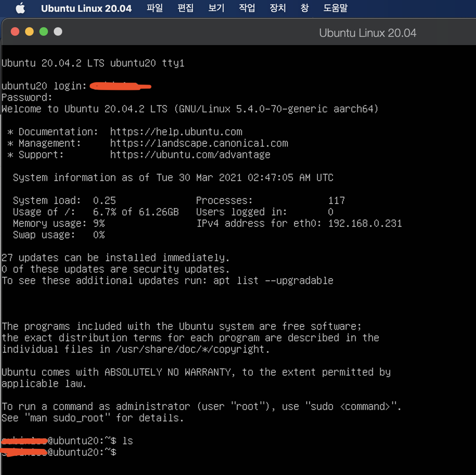Click the '0 of these updates are security updates' line
The height and width of the screenshot is (475, 476).
(115, 269)
